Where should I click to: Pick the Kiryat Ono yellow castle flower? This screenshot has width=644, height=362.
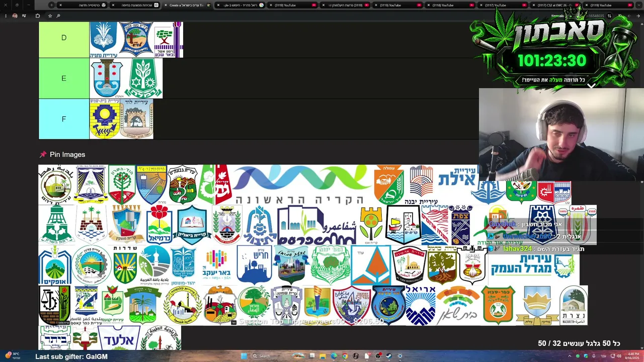tap(371, 225)
